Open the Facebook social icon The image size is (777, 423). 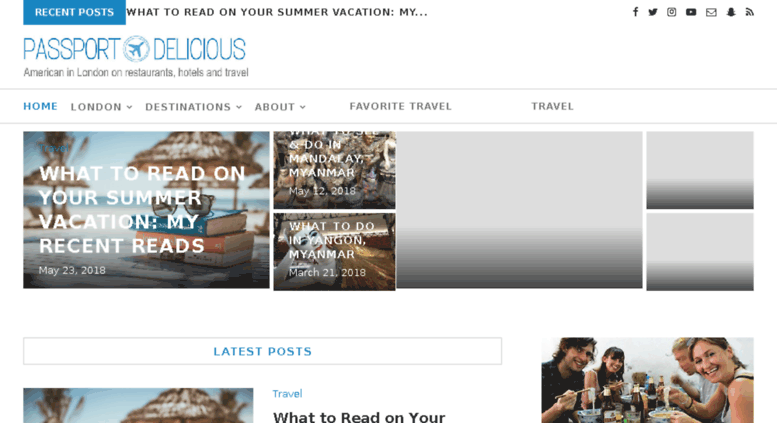tap(635, 12)
